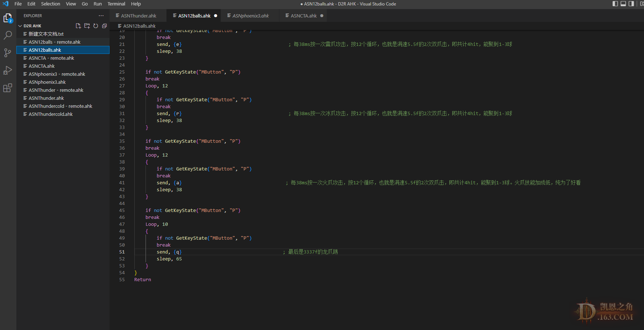Screen dimensions: 644x330
Task: Open the Terminal menu
Action: 116,4
